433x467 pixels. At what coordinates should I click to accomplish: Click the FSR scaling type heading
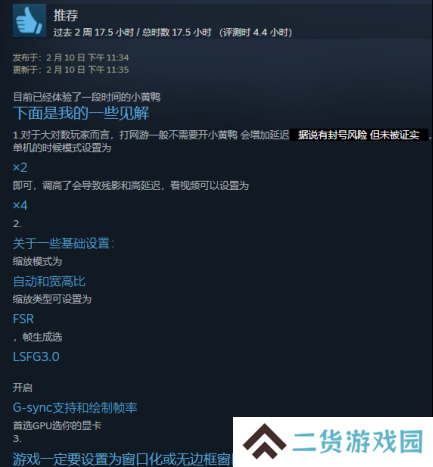pyautogui.click(x=23, y=319)
